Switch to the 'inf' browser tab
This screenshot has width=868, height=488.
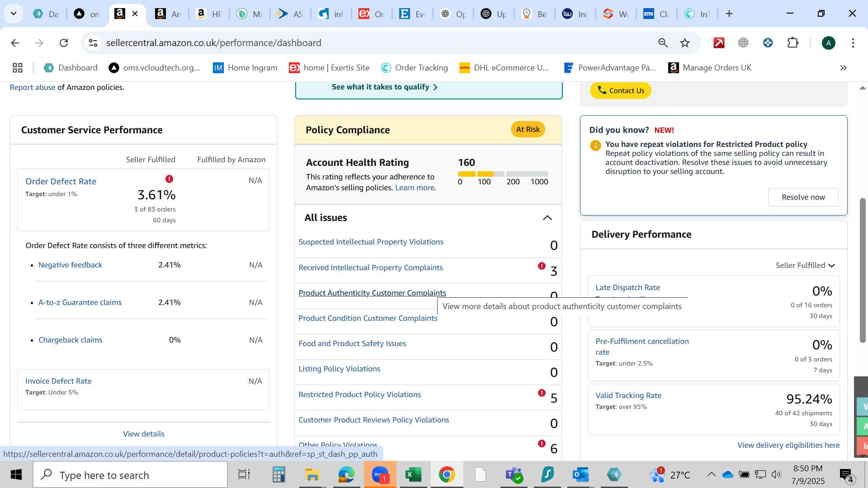[330, 14]
